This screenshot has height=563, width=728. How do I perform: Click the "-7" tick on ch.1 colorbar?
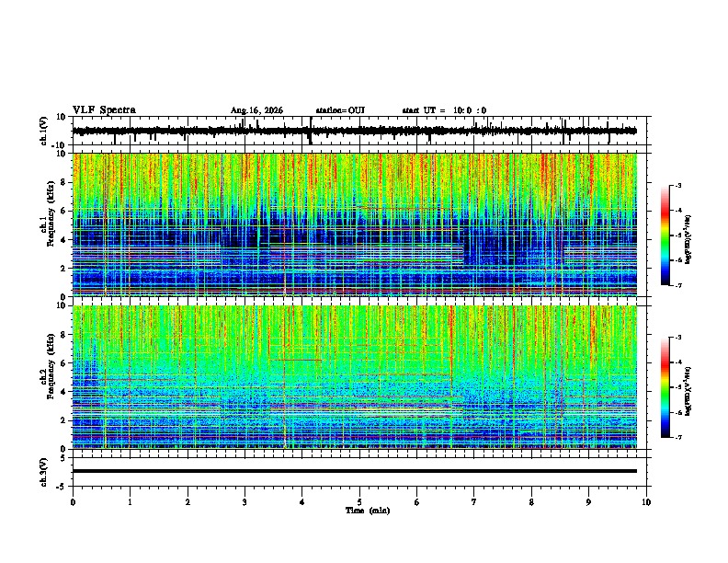[x=677, y=285]
